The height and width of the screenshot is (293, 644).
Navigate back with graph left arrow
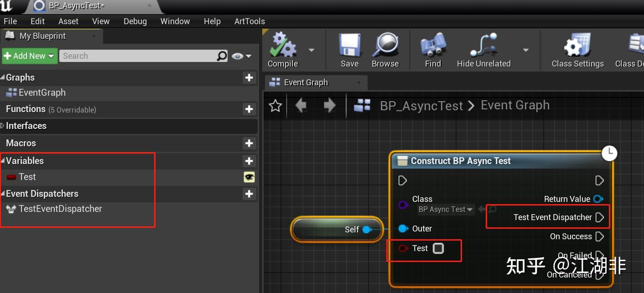[301, 106]
